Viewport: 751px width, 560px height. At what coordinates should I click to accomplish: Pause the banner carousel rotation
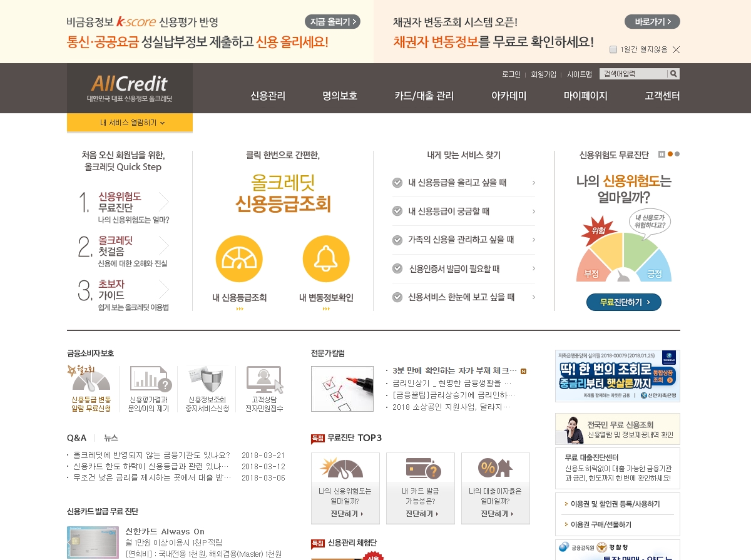click(x=660, y=153)
